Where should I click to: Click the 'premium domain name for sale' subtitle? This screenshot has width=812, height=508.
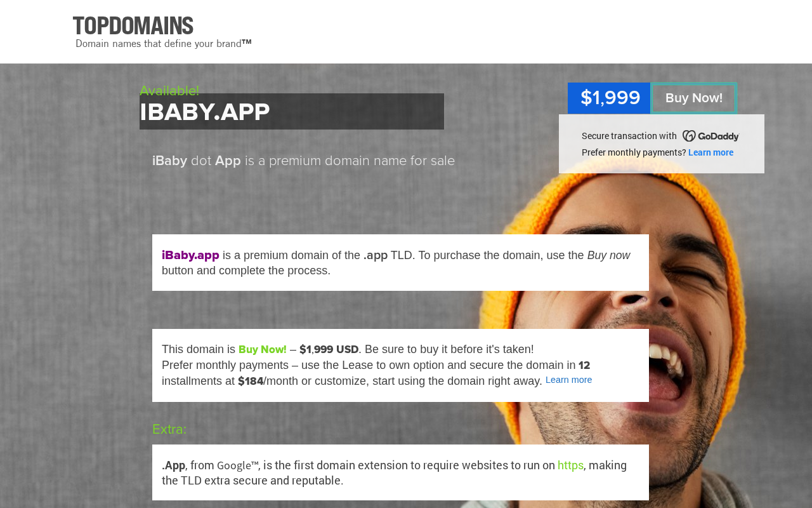tap(349, 161)
